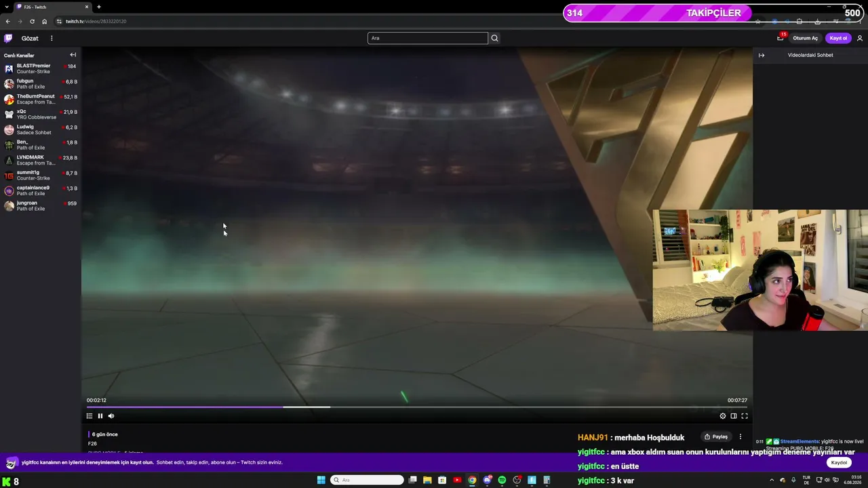Screen dimensions: 868x488
Task: Open the three-dot menu beside Gözat
Action: tap(52, 39)
